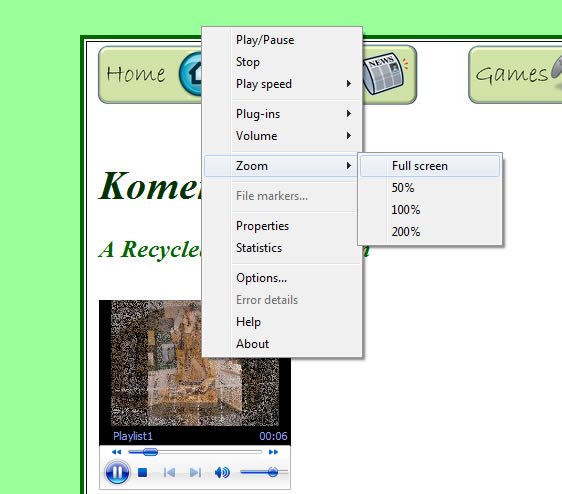Click the newspaper News icon

385,75
